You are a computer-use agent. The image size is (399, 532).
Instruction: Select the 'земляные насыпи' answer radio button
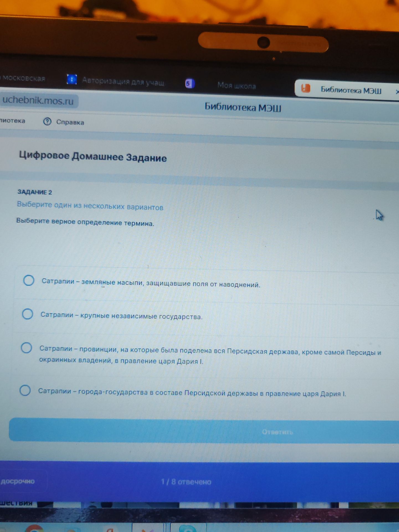coord(29,280)
